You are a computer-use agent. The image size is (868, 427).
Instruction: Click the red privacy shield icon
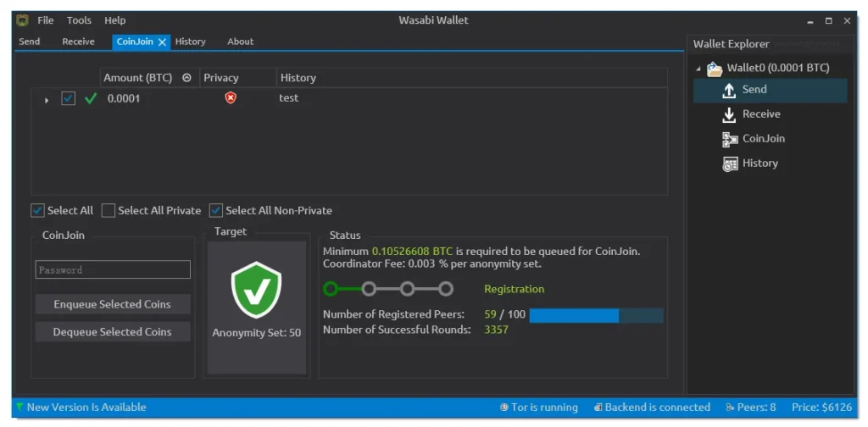[231, 97]
